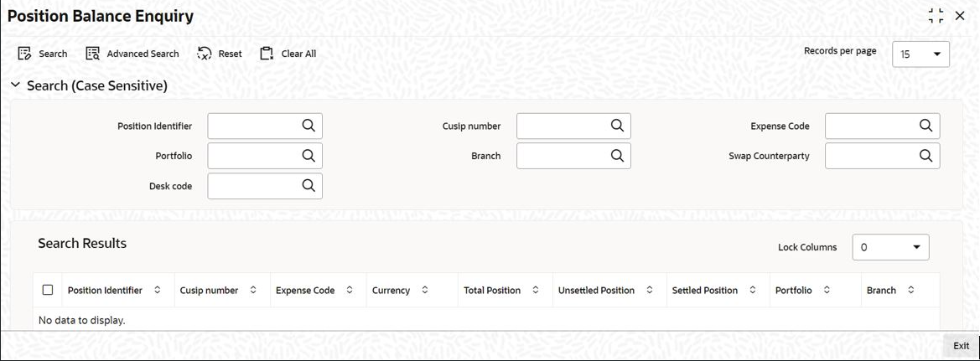This screenshot has height=361, width=980.
Task: Click the Clear All icon
Action: pos(267,54)
